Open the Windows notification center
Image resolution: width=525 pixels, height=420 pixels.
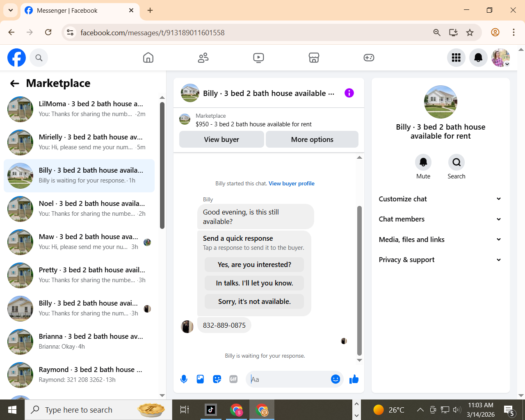[509, 410]
